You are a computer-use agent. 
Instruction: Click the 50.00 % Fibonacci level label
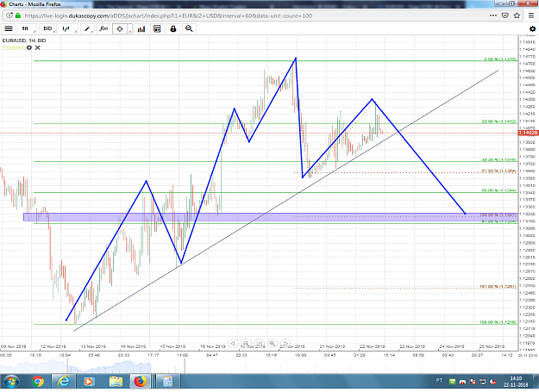point(499,190)
